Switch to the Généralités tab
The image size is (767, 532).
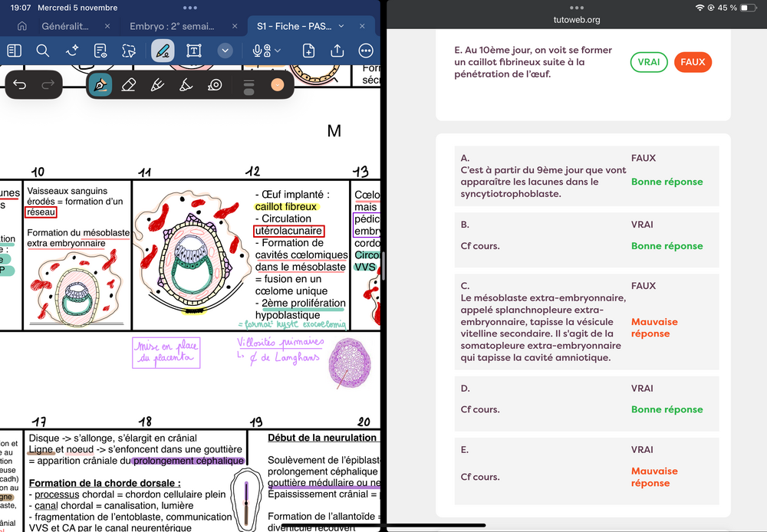[69, 26]
